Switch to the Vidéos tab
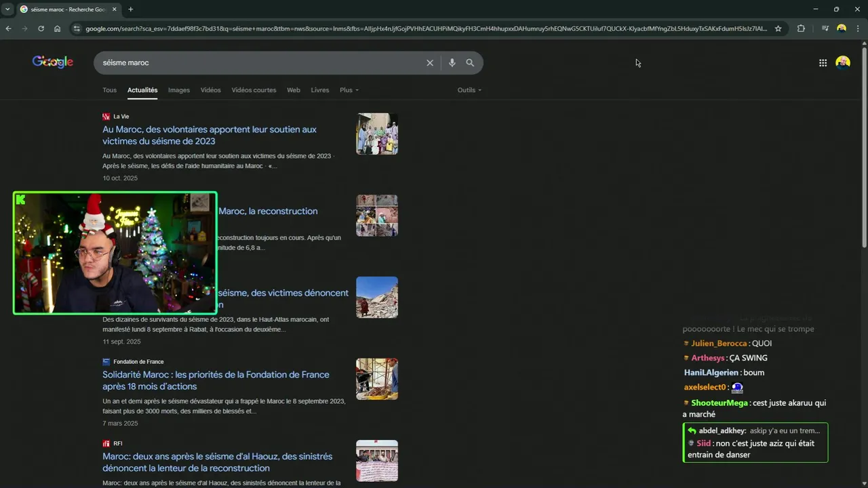The width and height of the screenshot is (868, 488). [211, 90]
